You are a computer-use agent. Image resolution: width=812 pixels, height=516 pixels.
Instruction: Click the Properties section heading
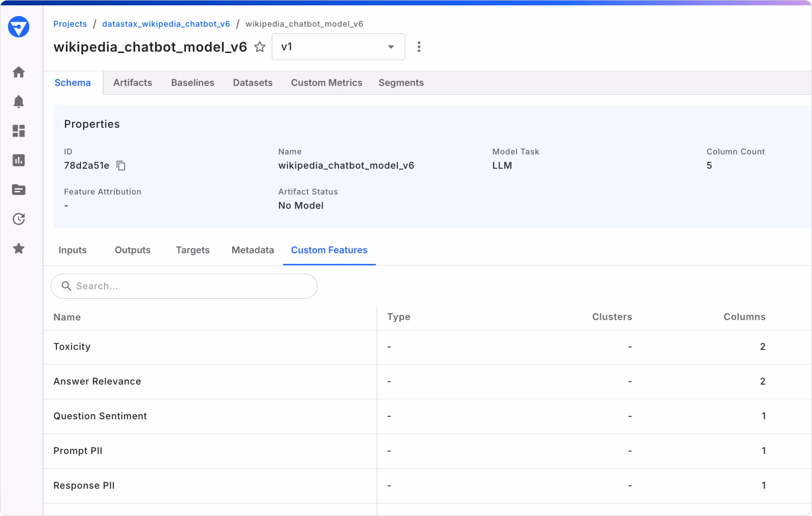point(92,124)
